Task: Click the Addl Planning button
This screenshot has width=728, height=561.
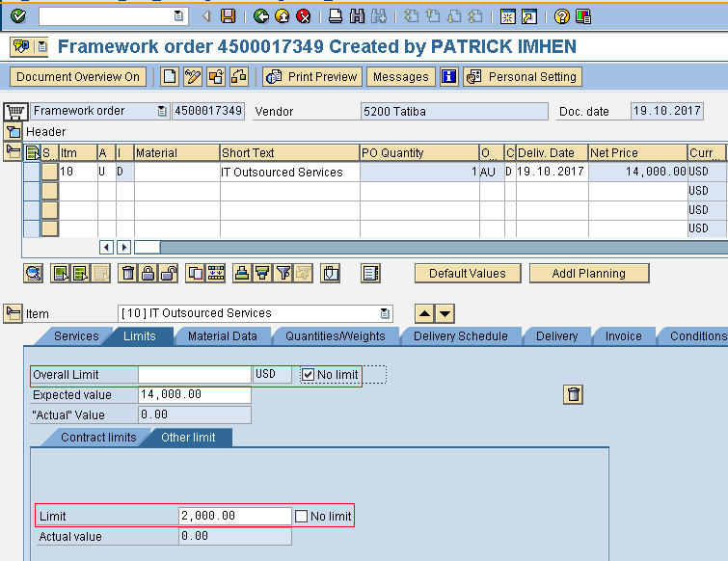Action: 589,274
